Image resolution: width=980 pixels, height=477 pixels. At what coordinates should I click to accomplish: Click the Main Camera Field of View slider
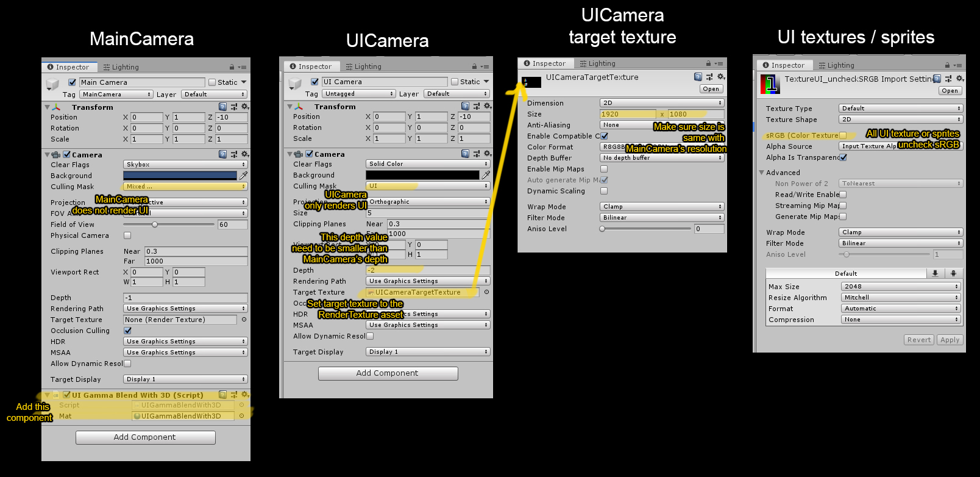155,224
